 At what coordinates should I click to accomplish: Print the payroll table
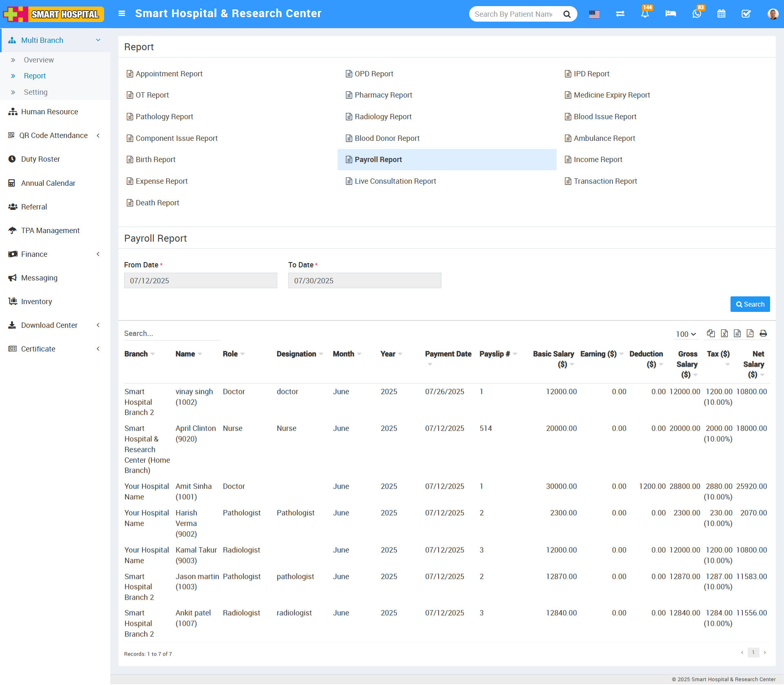tap(763, 334)
